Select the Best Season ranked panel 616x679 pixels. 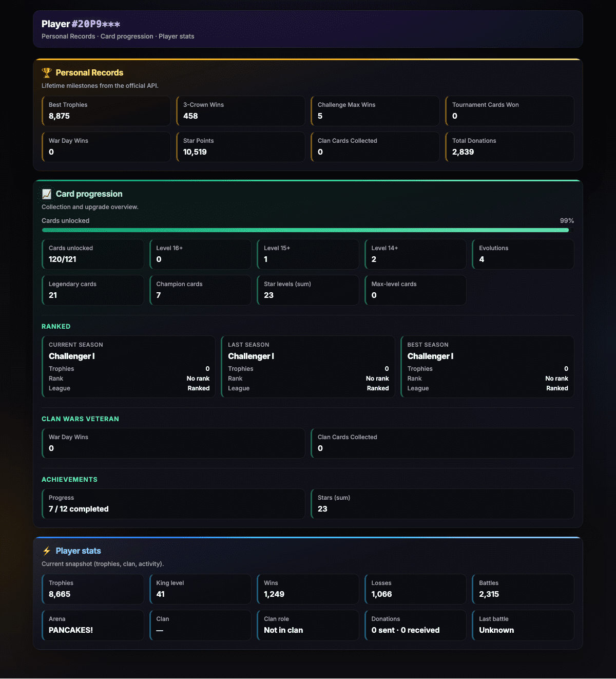pyautogui.click(x=487, y=367)
